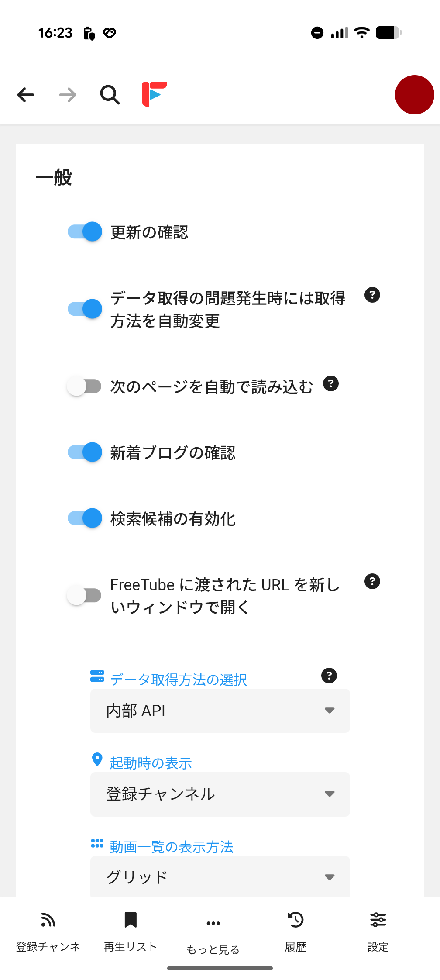Tap the forward arrow icon
Viewport: 440px width, 980px height.
pos(68,94)
